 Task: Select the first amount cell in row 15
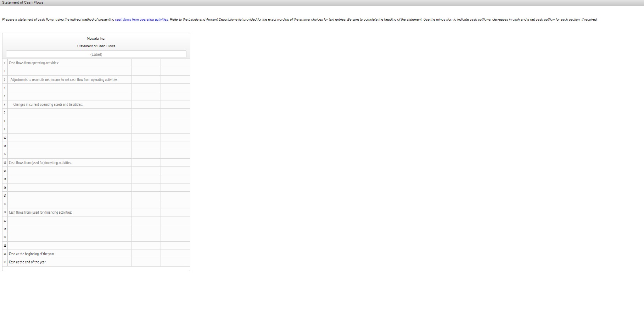coord(146,179)
